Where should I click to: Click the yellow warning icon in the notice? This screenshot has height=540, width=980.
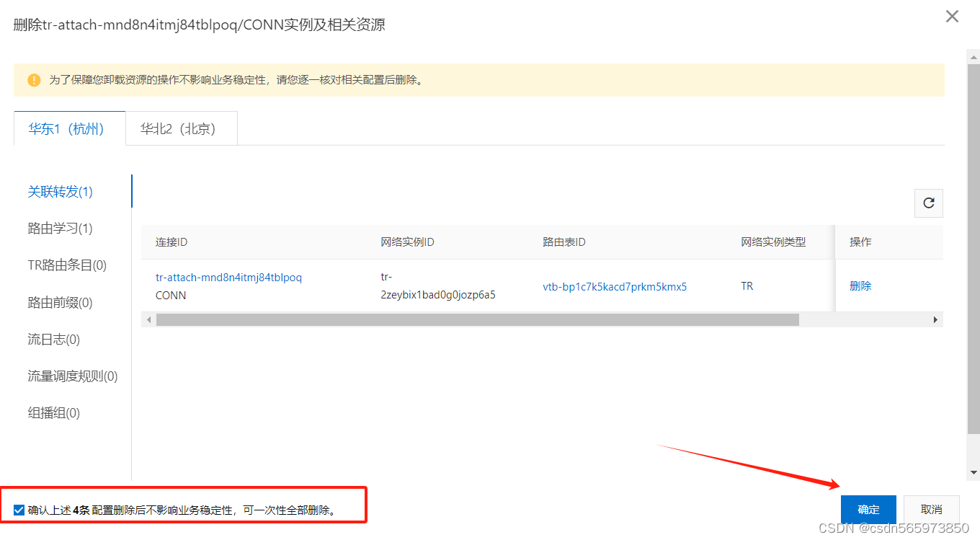click(34, 80)
